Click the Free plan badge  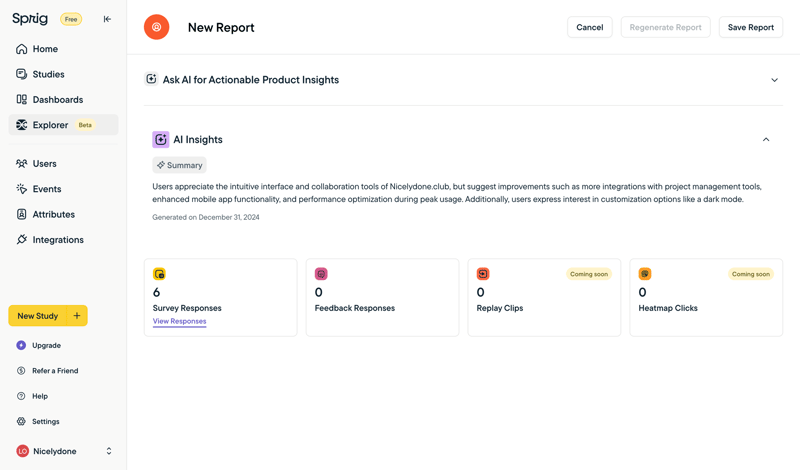71,19
